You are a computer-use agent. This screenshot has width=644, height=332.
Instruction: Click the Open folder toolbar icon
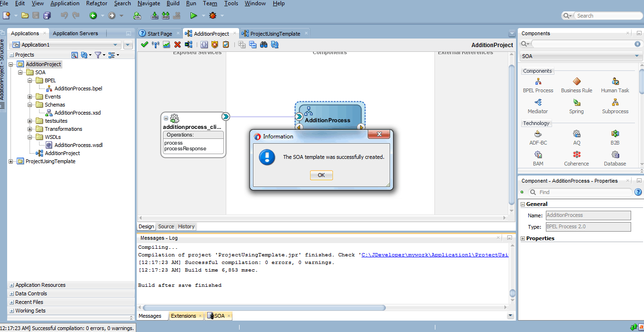pos(25,16)
